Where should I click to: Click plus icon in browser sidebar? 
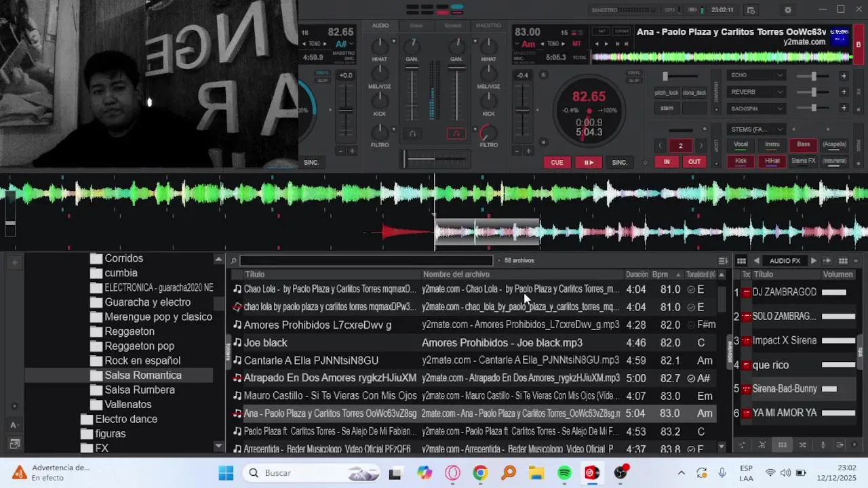pos(14,262)
